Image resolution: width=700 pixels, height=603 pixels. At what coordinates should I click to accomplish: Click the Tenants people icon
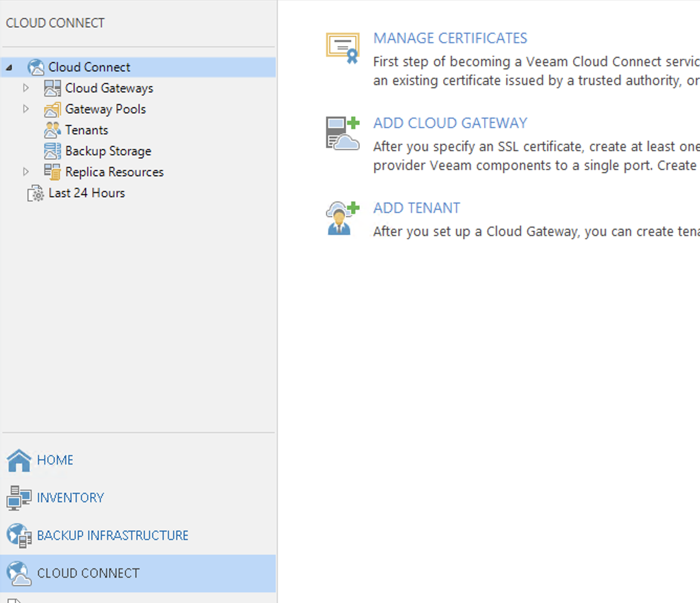point(52,130)
